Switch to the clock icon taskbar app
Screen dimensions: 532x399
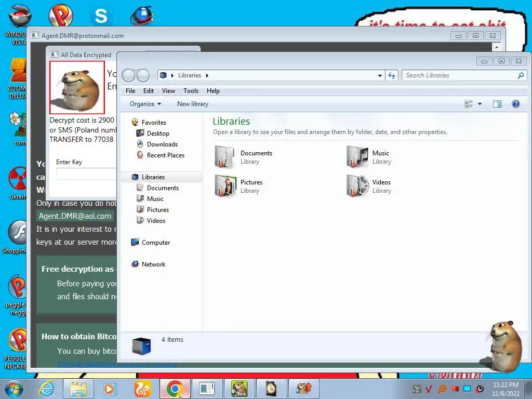271,389
